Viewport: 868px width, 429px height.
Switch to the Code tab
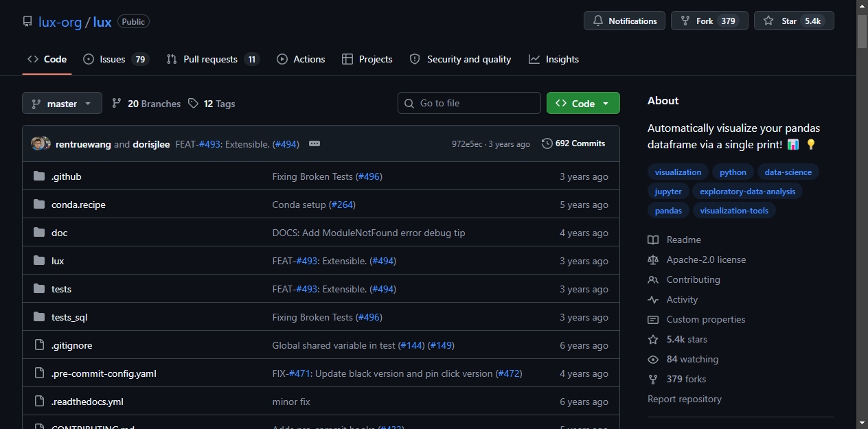47,59
